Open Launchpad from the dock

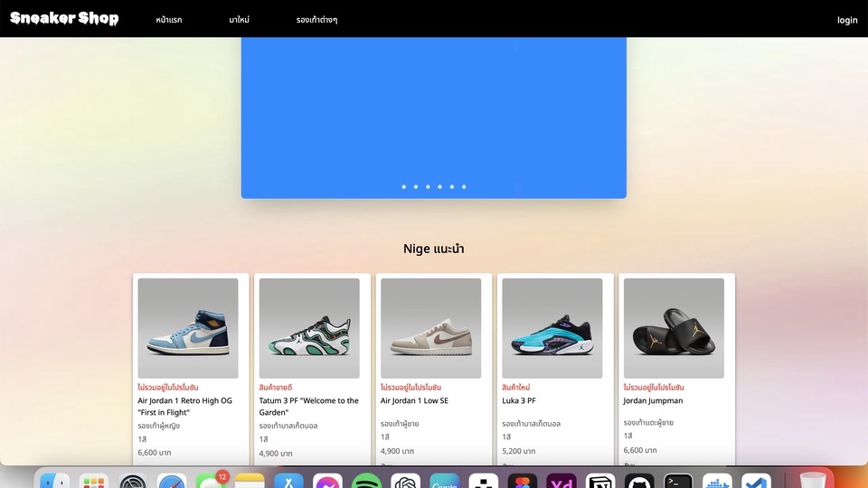(93, 480)
